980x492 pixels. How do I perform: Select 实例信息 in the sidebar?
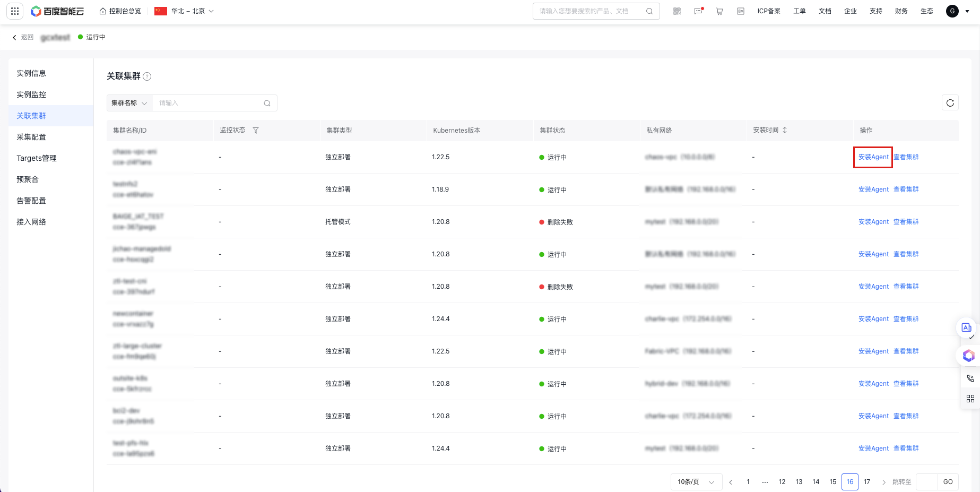[x=51, y=73]
